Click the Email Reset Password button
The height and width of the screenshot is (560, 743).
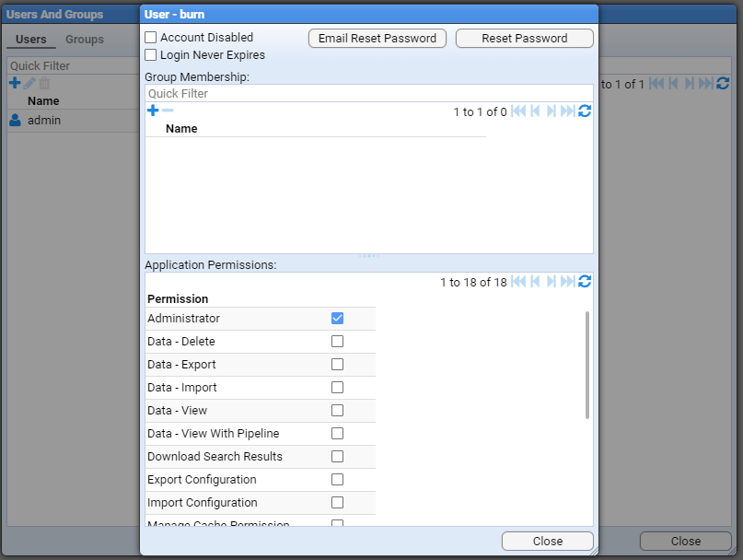tap(377, 39)
